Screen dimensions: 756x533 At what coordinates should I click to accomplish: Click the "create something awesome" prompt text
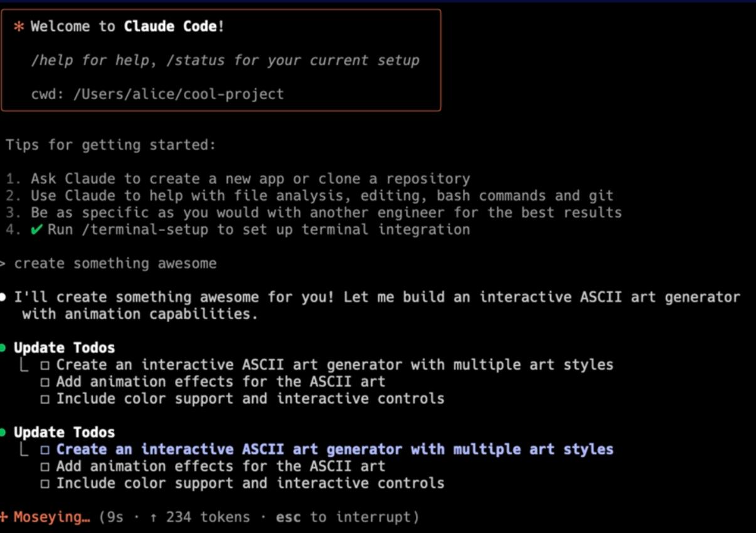115,264
